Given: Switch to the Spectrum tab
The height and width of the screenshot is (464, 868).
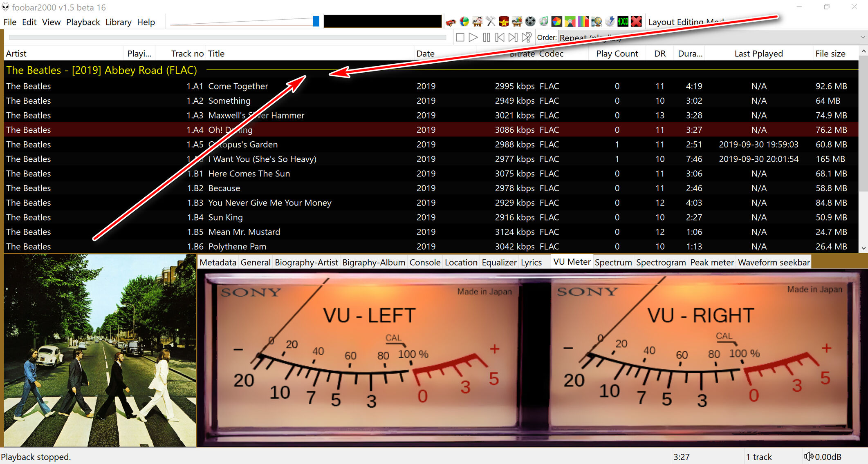Looking at the screenshot, I should pyautogui.click(x=613, y=262).
